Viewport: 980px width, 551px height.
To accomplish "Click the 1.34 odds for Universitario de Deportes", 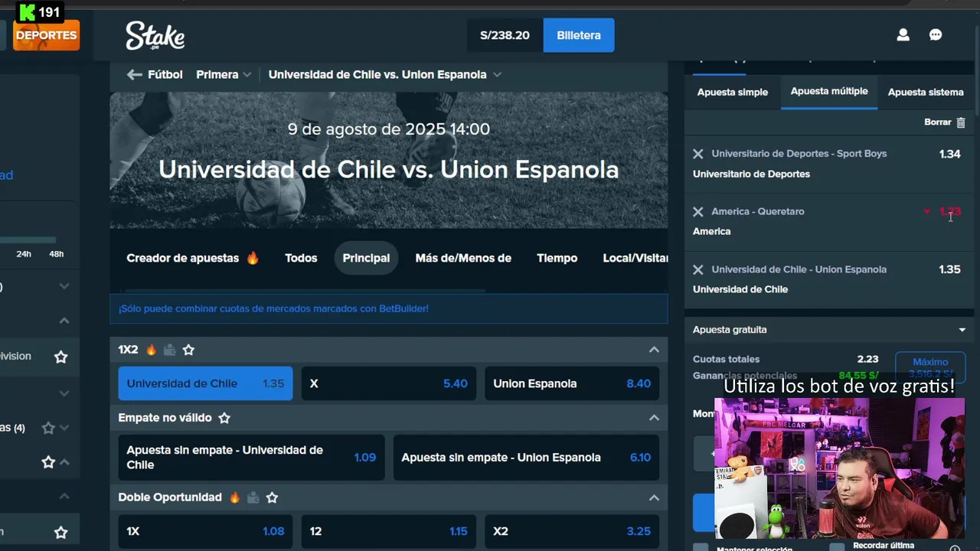I will pyautogui.click(x=949, y=154).
